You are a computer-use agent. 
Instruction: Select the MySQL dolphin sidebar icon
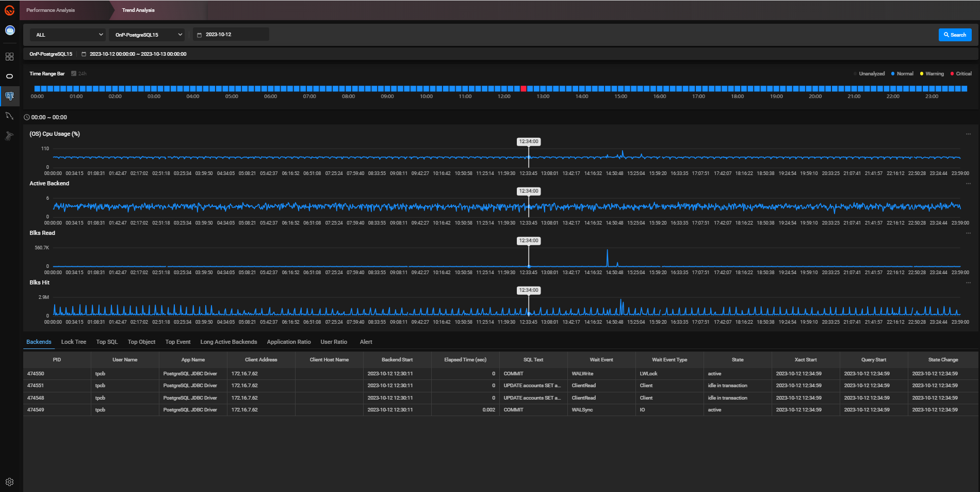(9, 116)
